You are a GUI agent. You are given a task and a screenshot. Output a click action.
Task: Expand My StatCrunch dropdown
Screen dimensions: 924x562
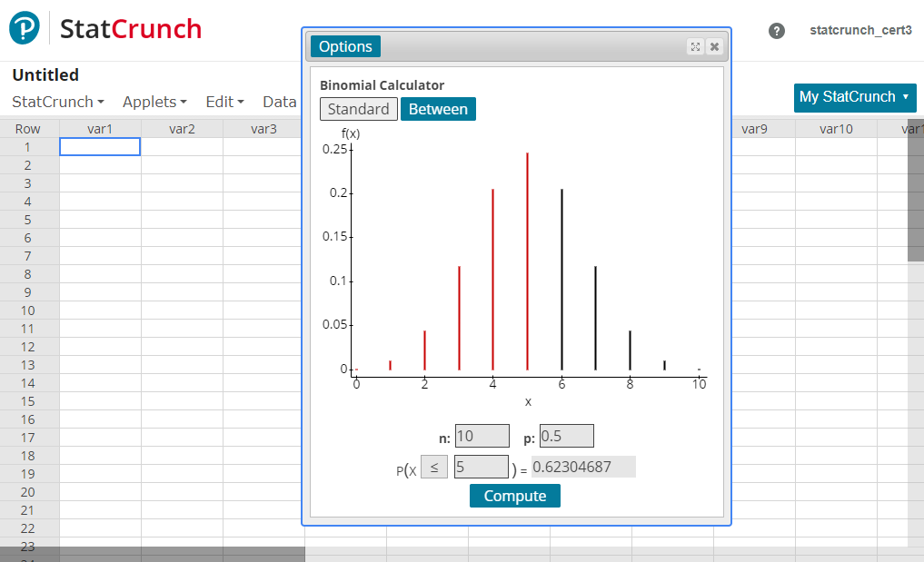pyautogui.click(x=854, y=97)
